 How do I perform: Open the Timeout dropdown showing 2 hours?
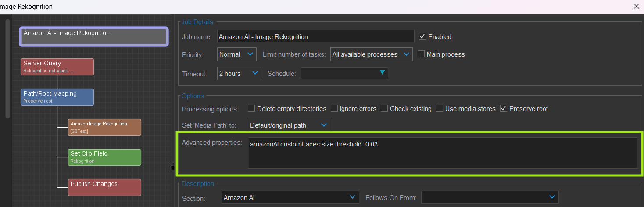[x=239, y=73]
